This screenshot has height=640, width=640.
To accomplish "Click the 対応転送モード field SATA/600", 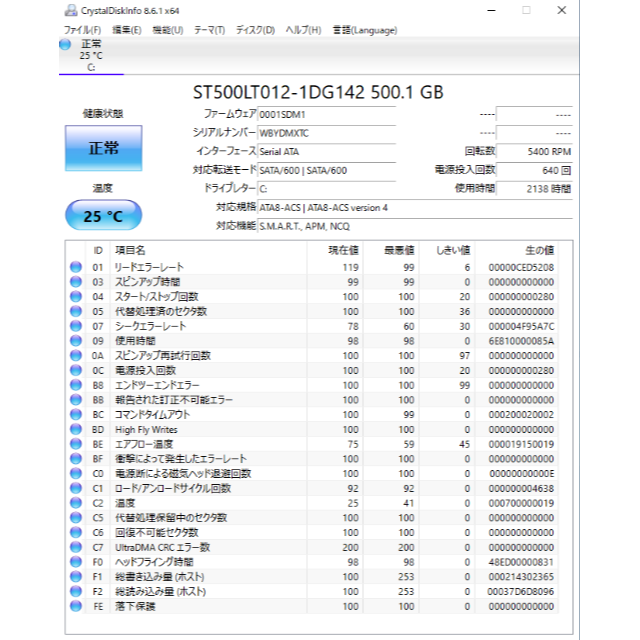I will click(x=327, y=170).
